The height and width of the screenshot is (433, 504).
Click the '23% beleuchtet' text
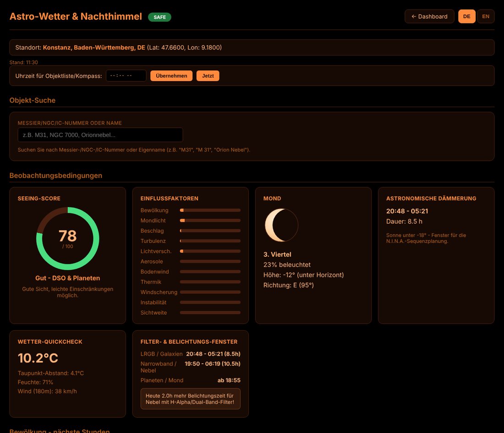(x=287, y=264)
